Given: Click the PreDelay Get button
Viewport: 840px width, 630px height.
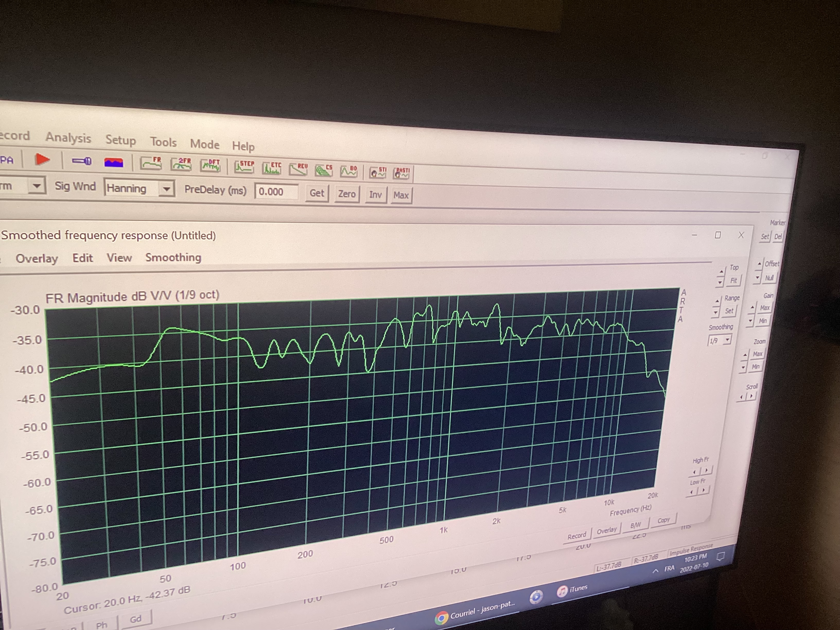Looking at the screenshot, I should tap(317, 193).
